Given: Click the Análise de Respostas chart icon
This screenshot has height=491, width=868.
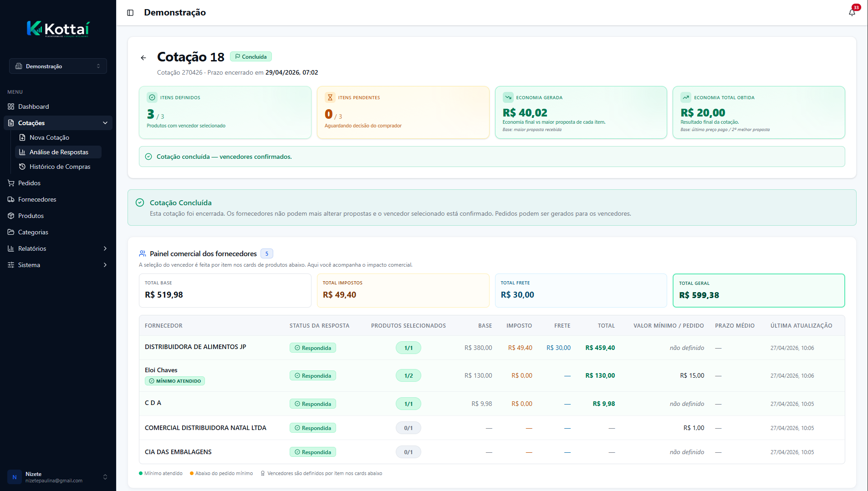Looking at the screenshot, I should [x=22, y=152].
